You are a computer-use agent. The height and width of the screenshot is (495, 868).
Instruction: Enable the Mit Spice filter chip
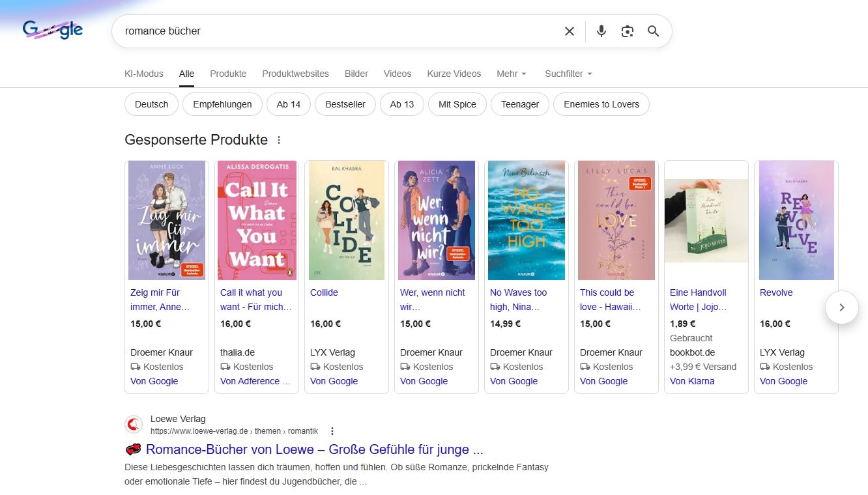point(457,104)
